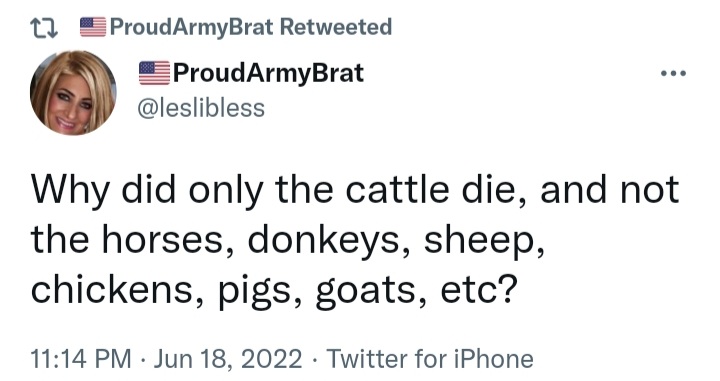
Task: Click the flag emoji before 'ProudArmyBrat Retweeted'
Action: (x=93, y=27)
